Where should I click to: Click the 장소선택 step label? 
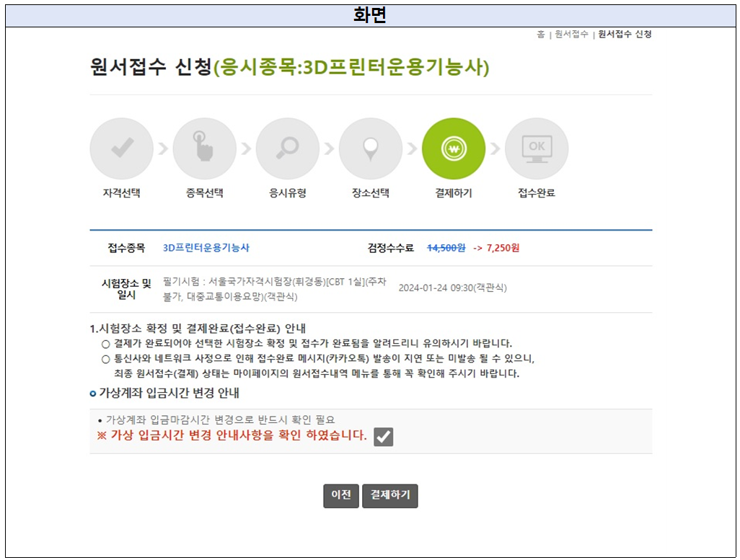coord(371,193)
